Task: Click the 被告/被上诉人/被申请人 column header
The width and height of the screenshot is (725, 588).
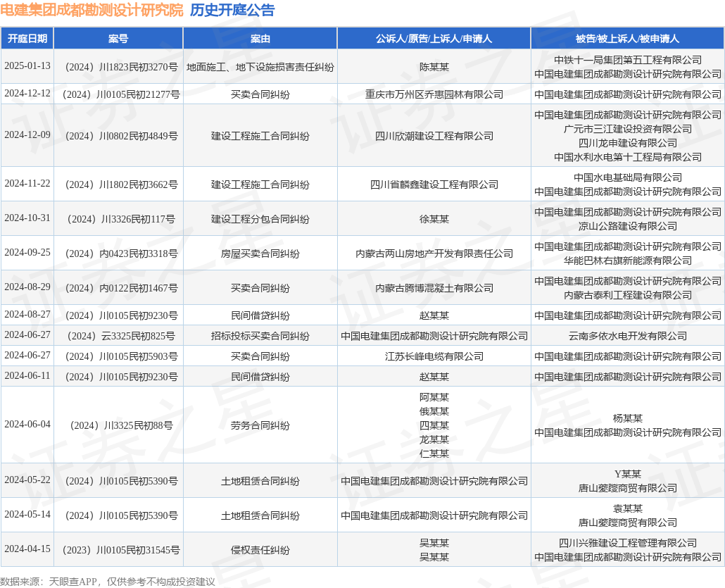Action: pos(627,39)
